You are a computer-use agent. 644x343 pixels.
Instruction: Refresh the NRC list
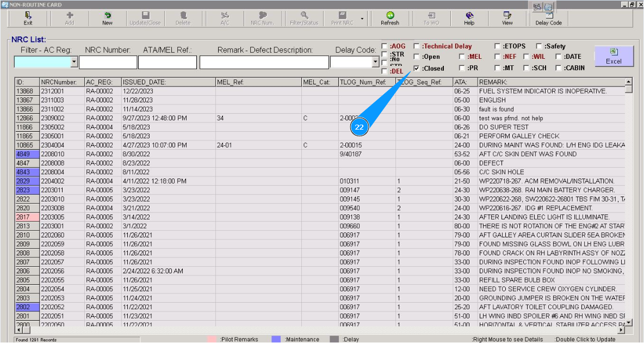(x=390, y=19)
